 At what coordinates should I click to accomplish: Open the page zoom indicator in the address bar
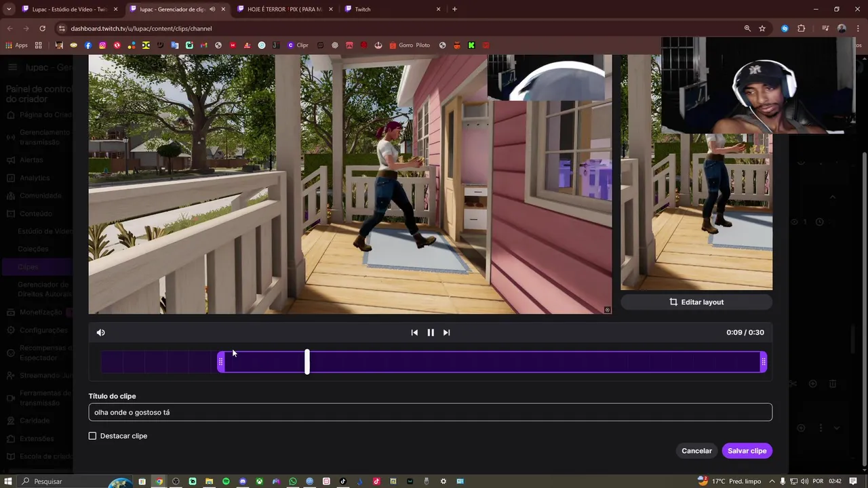[x=747, y=28]
